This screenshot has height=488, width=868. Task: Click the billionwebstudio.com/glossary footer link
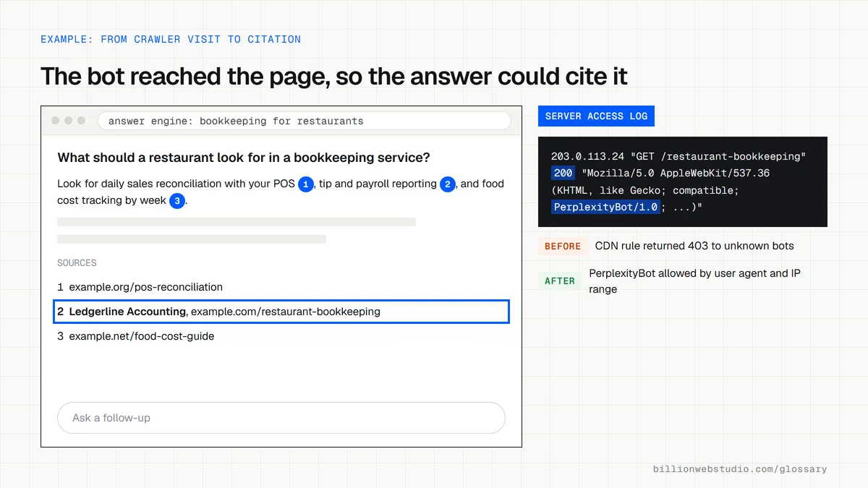(740, 469)
